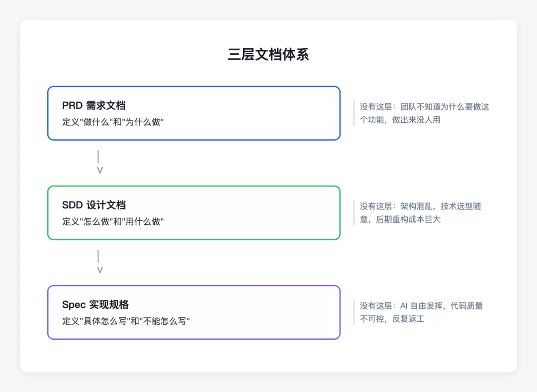The width and height of the screenshot is (537, 392).
Task: Click the text 定义"具体怎么写"和"不能怎么写"
Action: coord(126,321)
